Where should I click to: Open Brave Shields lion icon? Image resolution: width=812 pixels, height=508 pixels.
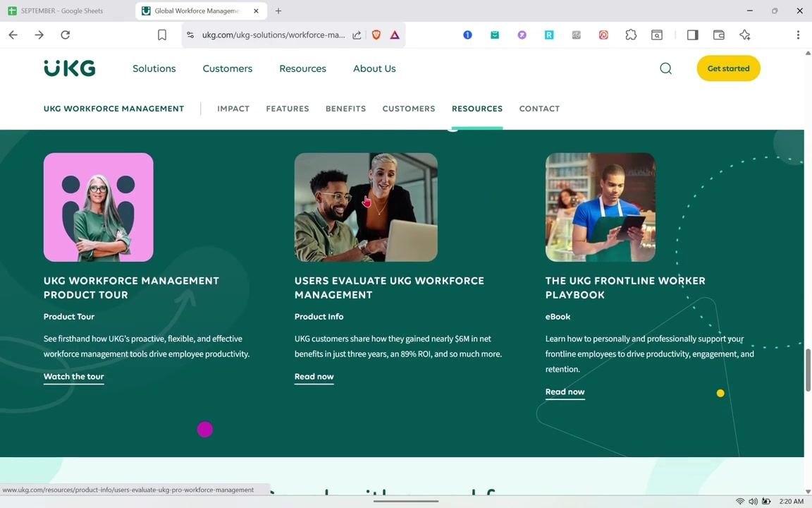[376, 35]
